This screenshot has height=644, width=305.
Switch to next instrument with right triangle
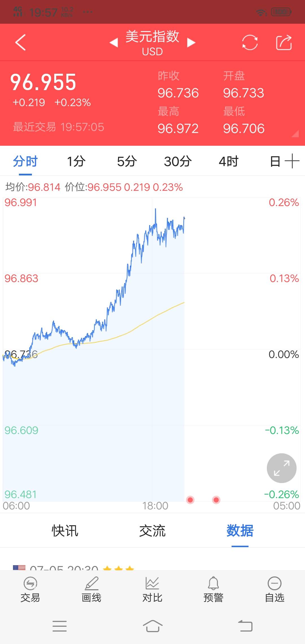click(191, 42)
